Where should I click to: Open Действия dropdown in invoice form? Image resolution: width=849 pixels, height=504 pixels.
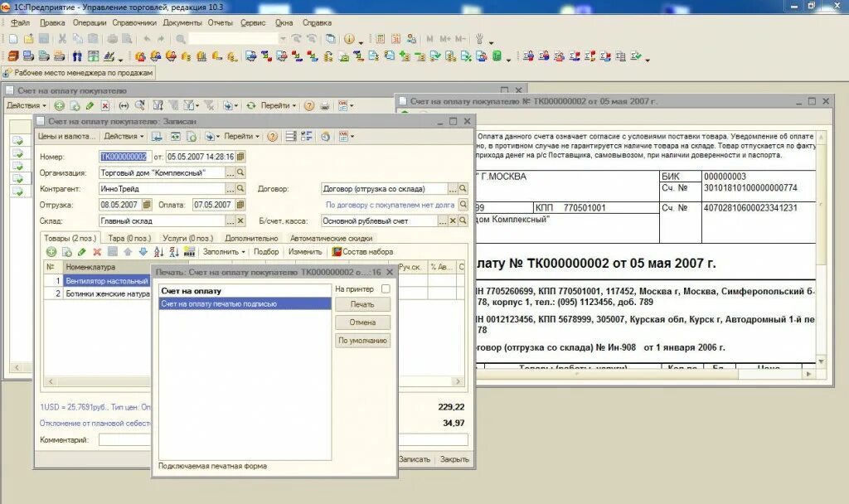point(124,137)
